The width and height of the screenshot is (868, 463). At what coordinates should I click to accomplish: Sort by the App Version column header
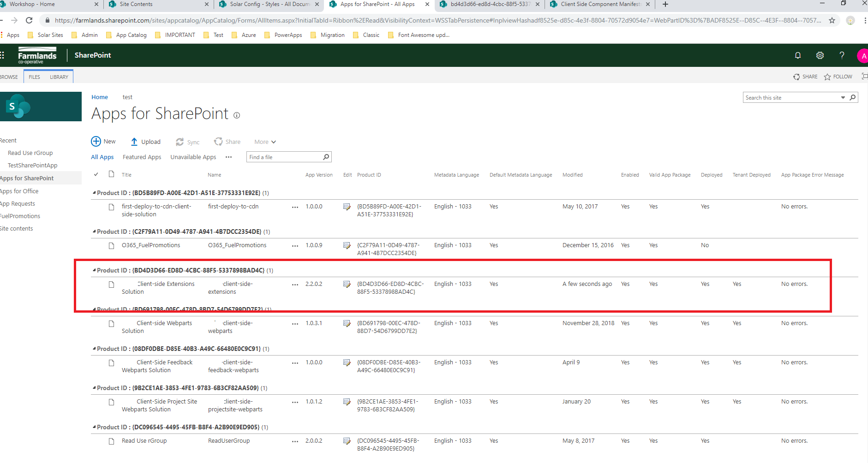(319, 175)
